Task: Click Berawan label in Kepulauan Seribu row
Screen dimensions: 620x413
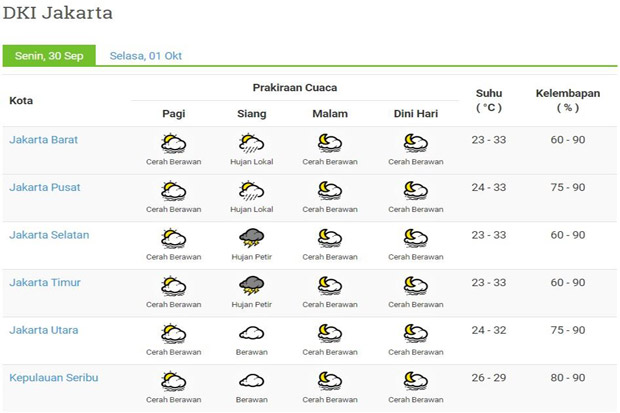Action: tap(251, 400)
